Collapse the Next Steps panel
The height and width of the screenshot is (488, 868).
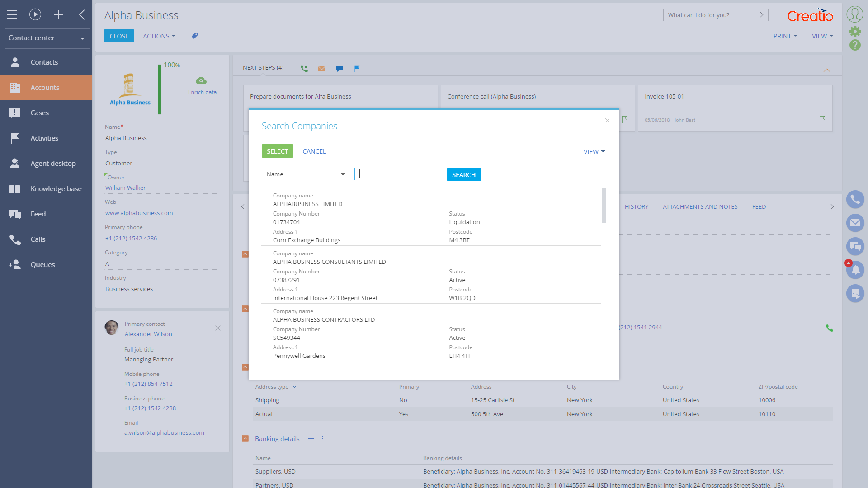pyautogui.click(x=826, y=70)
